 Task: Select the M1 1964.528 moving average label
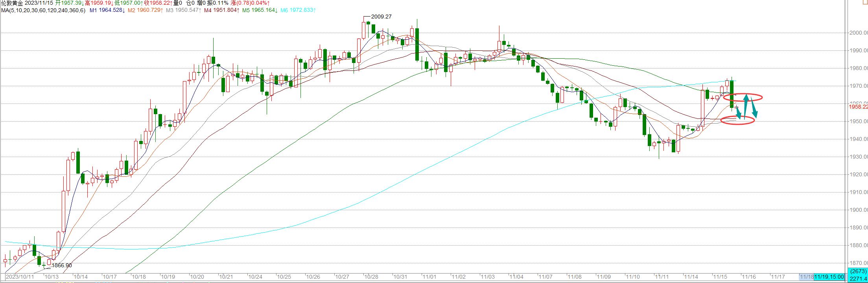[x=107, y=10]
